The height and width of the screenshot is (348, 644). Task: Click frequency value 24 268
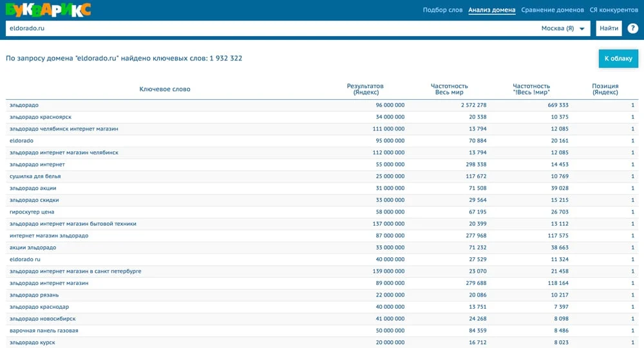coord(478,319)
